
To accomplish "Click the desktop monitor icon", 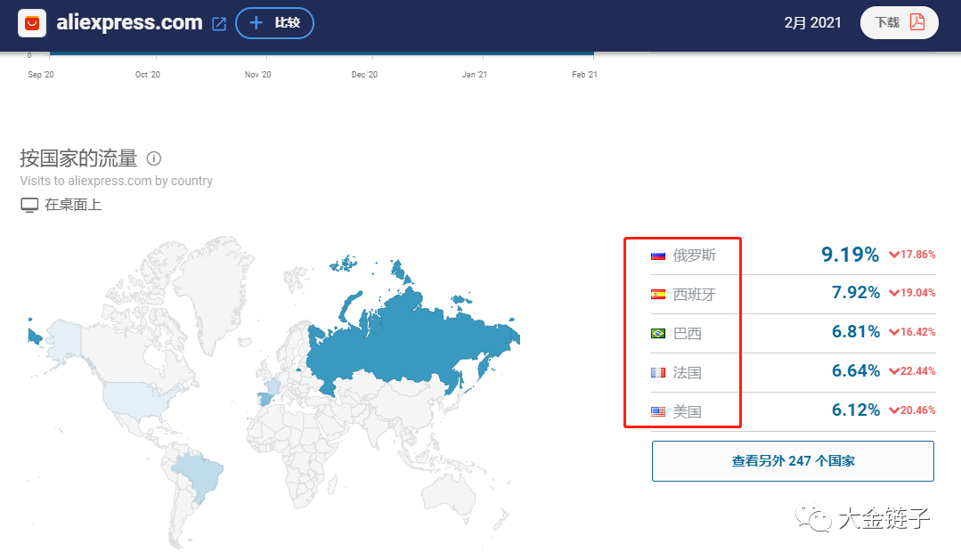I will (x=29, y=206).
